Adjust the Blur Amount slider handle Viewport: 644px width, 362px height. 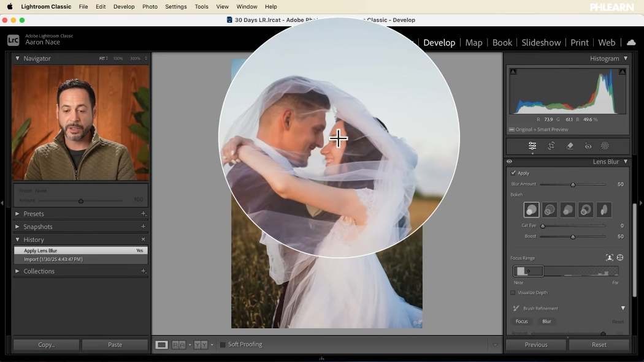[573, 184]
